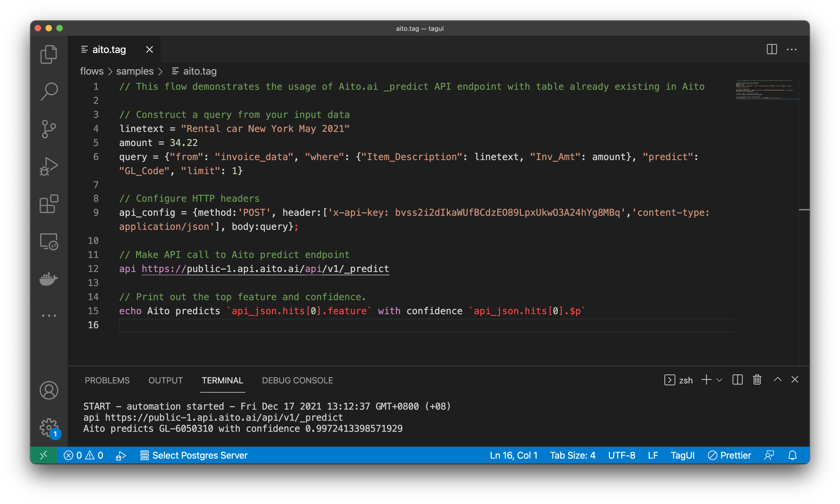Open the Explorer view in activity bar

coord(49,54)
